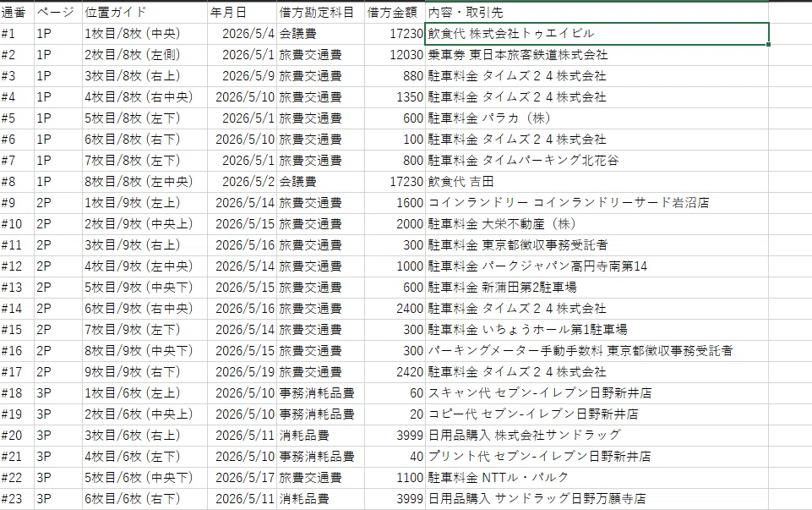Select cell 2枚目/8枚 (左側)
Screen dimensions: 812x510
(x=144, y=55)
